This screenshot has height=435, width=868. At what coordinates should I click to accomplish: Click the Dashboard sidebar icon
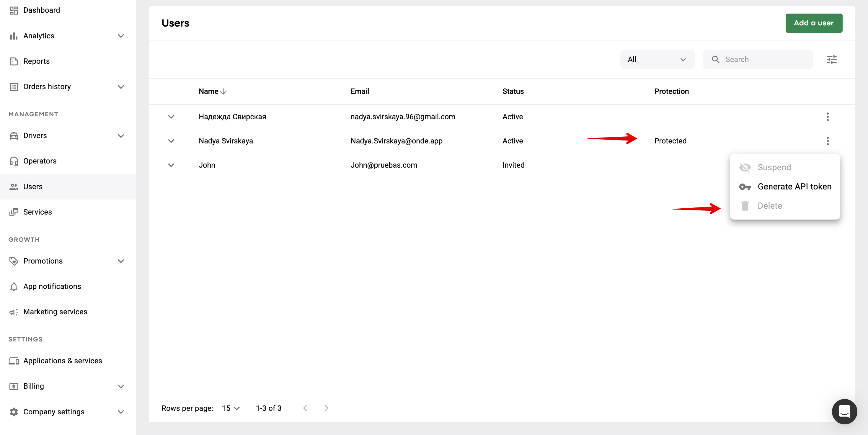click(14, 10)
